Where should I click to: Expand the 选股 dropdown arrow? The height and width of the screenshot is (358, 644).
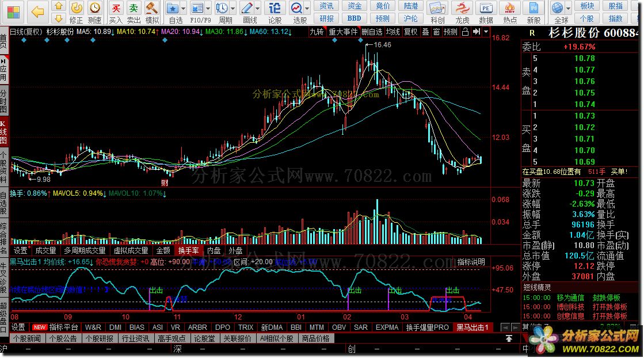pos(307,8)
